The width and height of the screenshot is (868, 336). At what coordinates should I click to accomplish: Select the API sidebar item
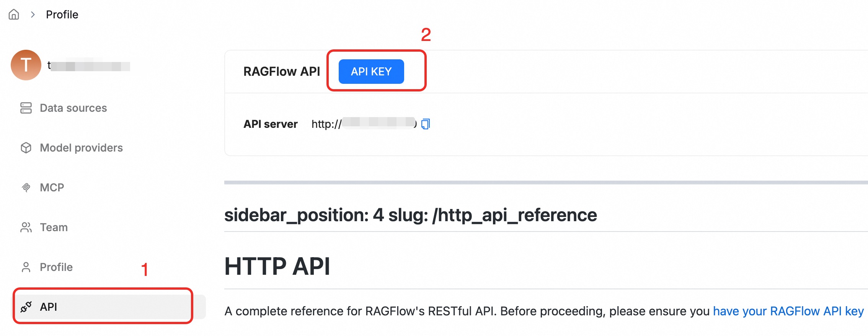[110, 307]
